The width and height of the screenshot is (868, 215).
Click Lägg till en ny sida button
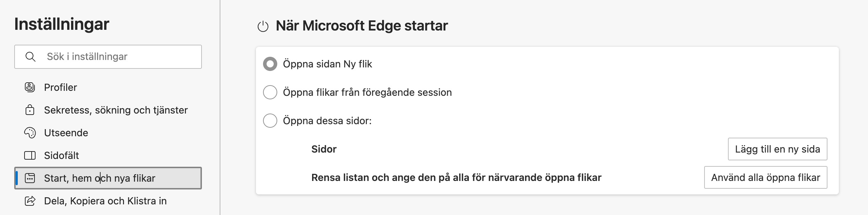click(777, 149)
